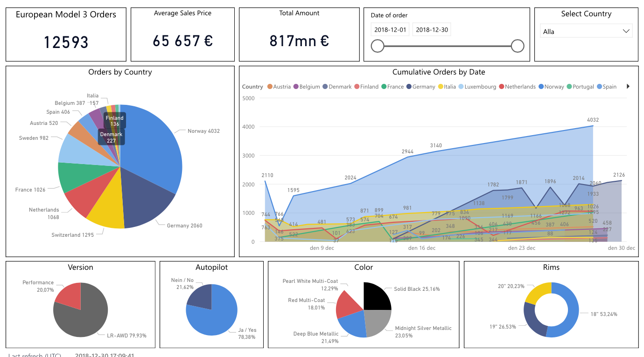Viewport: 644px width, 357px height.
Task: Click the Netherlands legend marker
Action: [x=502, y=87]
